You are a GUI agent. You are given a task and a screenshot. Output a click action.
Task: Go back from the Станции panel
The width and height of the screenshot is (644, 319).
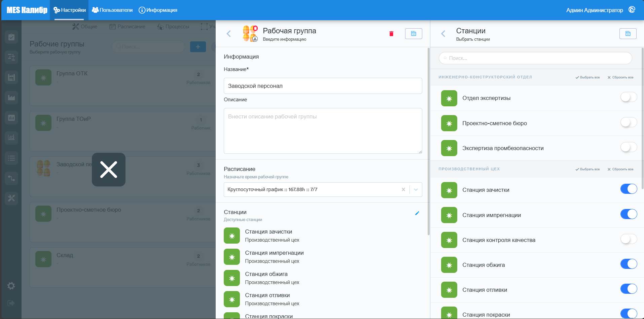coord(443,34)
